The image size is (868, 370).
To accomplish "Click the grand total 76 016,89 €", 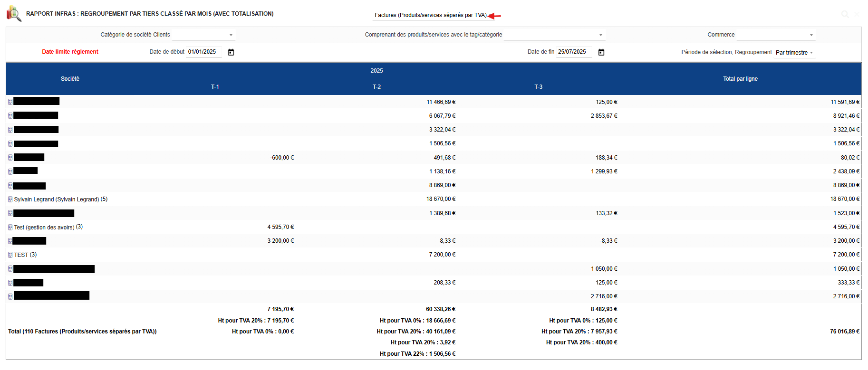I will tap(845, 332).
